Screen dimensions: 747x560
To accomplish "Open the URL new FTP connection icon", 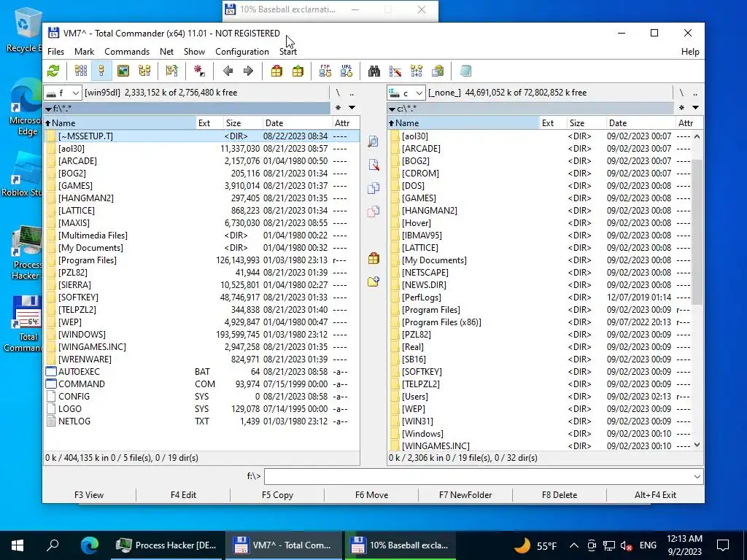I will [x=347, y=71].
